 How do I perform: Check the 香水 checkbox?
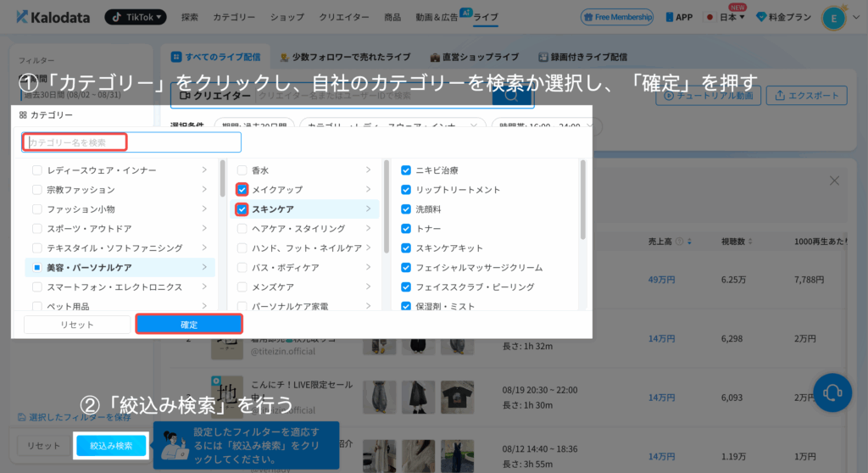pos(242,170)
